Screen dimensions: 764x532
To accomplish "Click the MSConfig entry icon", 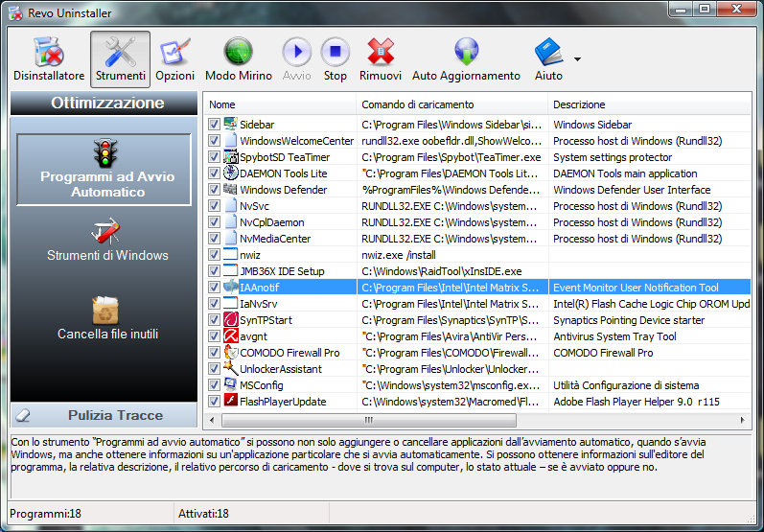I will [x=230, y=385].
